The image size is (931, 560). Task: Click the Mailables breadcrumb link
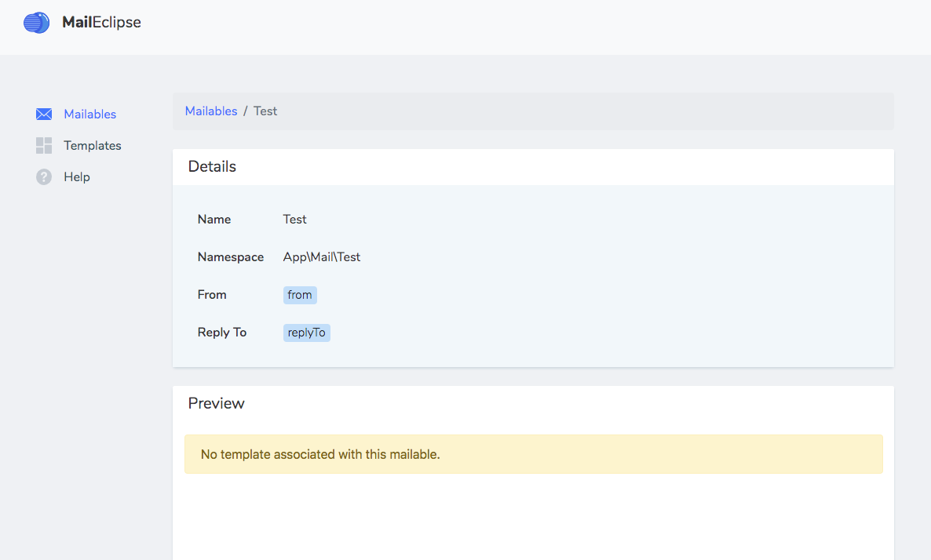coord(210,111)
